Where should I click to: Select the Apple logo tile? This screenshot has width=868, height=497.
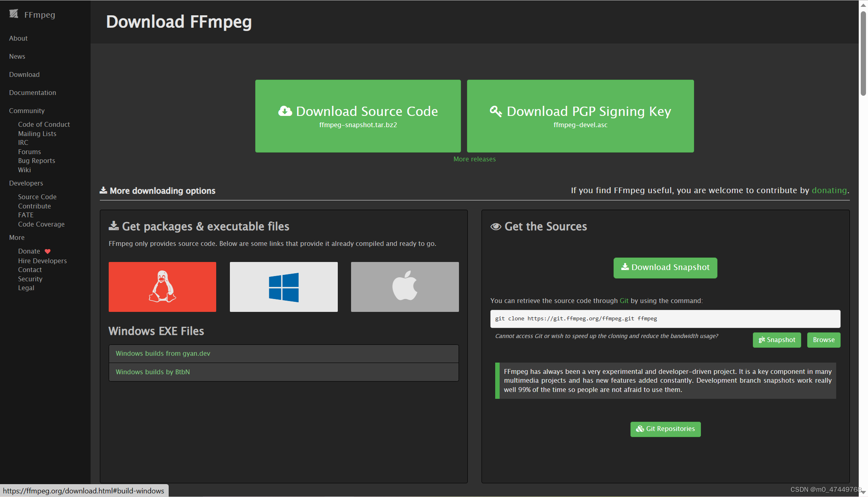pyautogui.click(x=405, y=287)
